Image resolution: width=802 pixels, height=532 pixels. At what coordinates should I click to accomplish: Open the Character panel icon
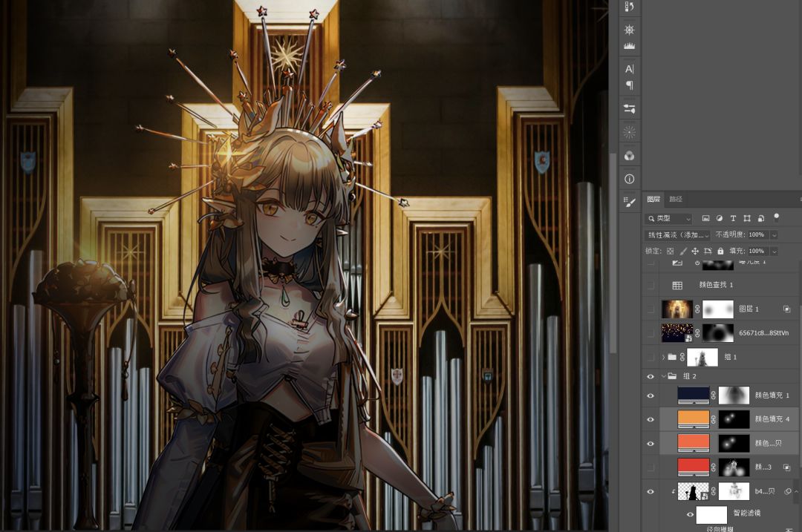point(630,69)
